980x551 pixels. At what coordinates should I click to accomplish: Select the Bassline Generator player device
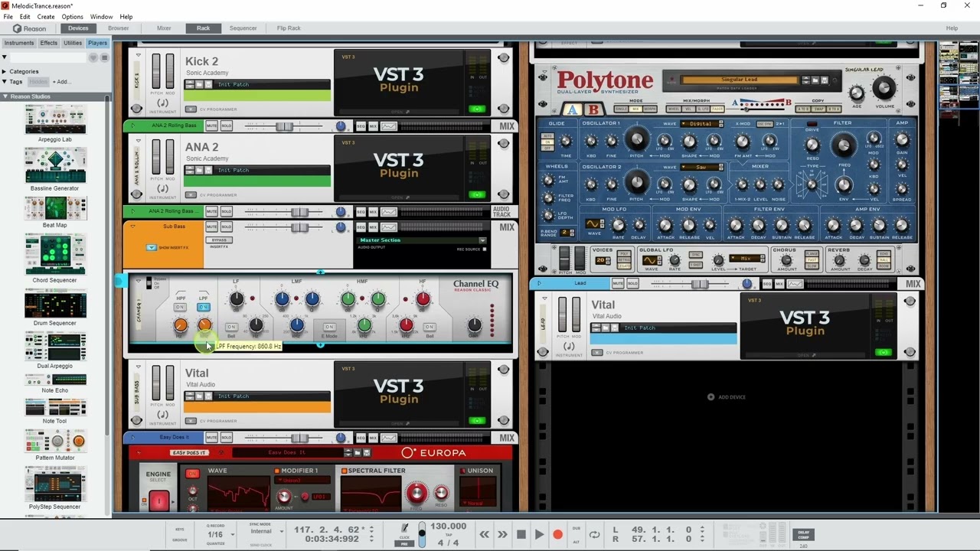pyautogui.click(x=55, y=170)
